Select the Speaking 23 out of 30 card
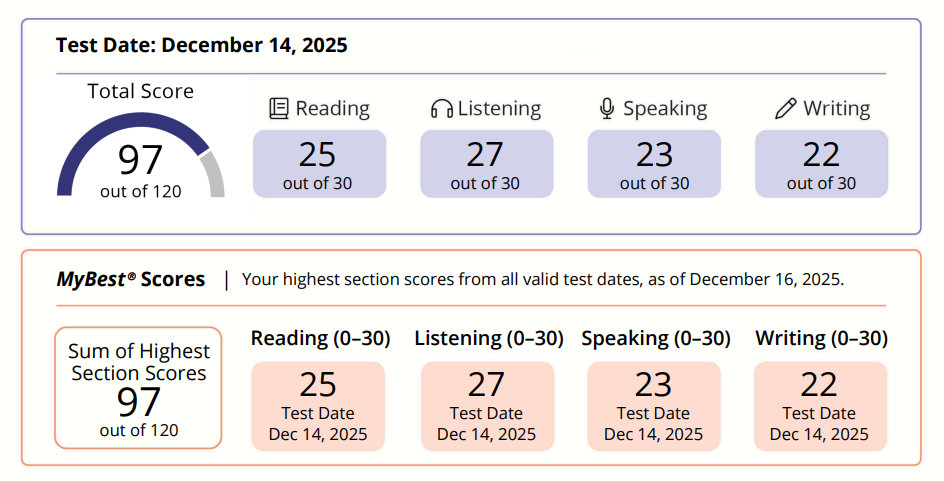This screenshot has height=481, width=944. 654,164
